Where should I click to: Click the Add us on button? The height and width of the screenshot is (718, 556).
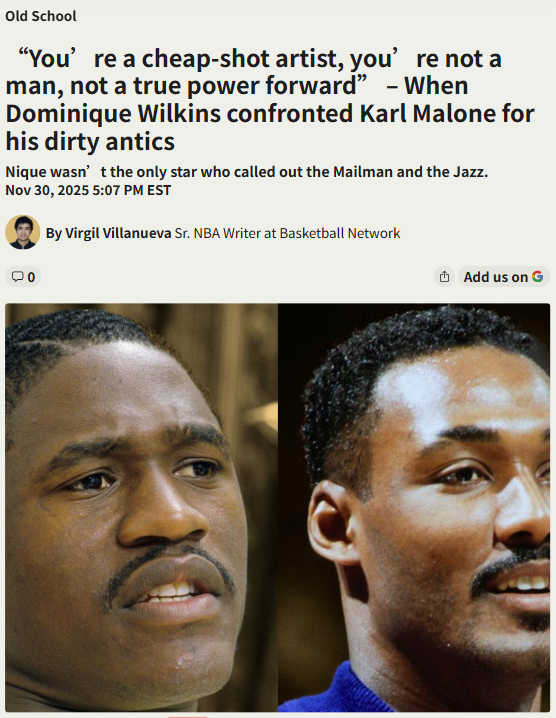tap(504, 277)
